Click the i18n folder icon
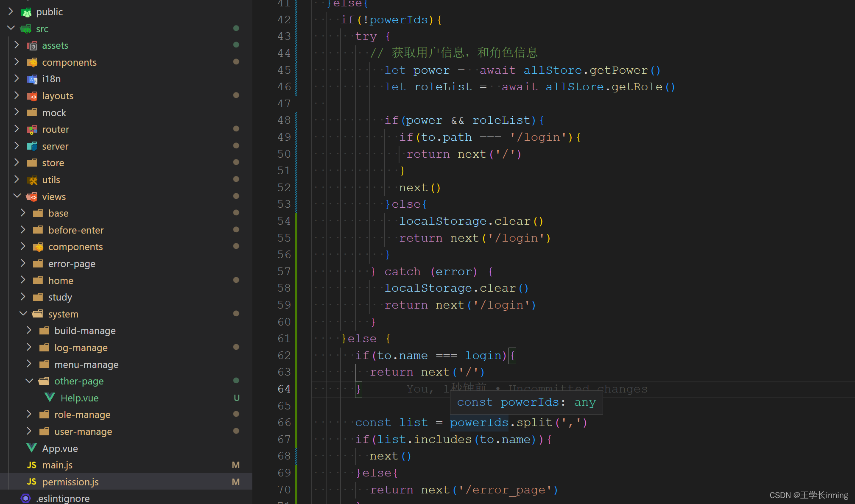The image size is (855, 504). pos(32,79)
